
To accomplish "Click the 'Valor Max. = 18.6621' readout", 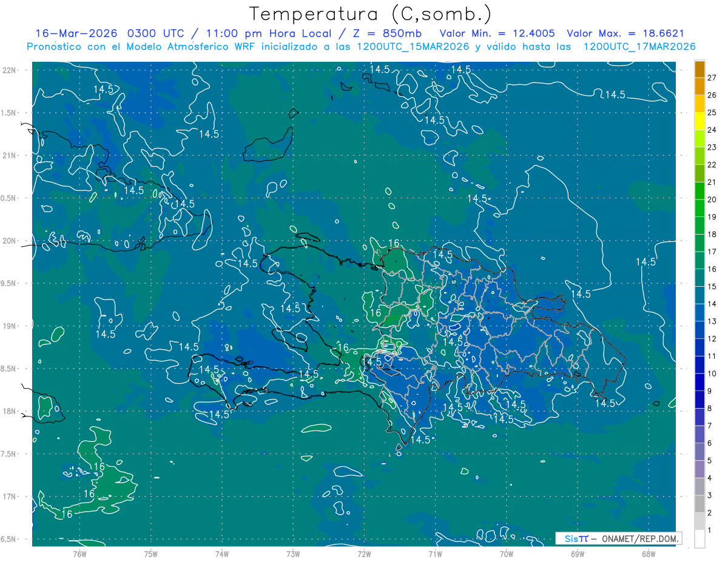I will coord(625,33).
